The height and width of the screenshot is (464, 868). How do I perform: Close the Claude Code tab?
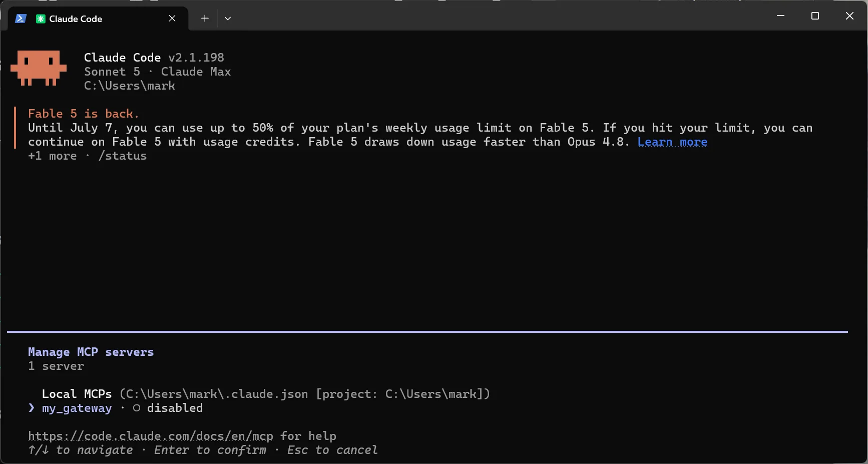point(172,19)
